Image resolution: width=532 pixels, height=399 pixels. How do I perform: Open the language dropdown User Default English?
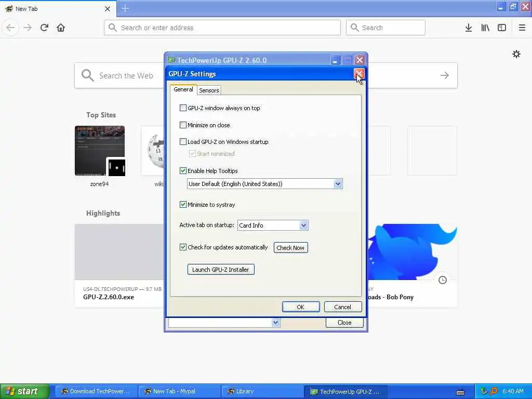coord(264,184)
